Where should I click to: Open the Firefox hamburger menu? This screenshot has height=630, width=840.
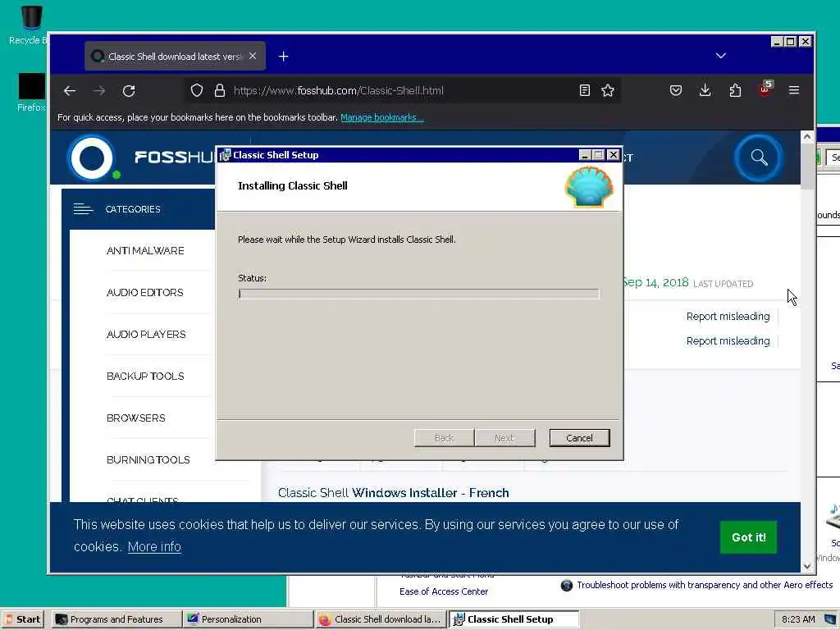pos(794,90)
